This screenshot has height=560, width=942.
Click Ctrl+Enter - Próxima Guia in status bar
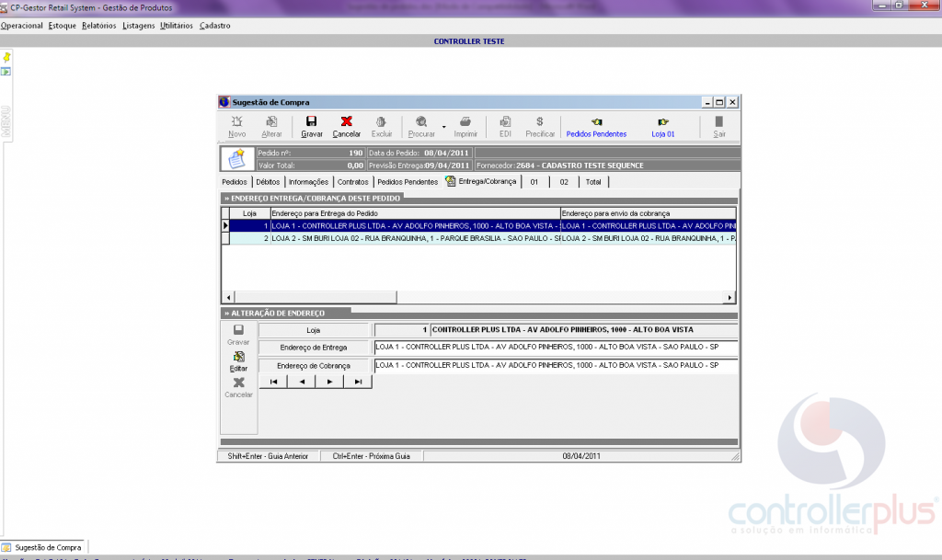coord(372,456)
